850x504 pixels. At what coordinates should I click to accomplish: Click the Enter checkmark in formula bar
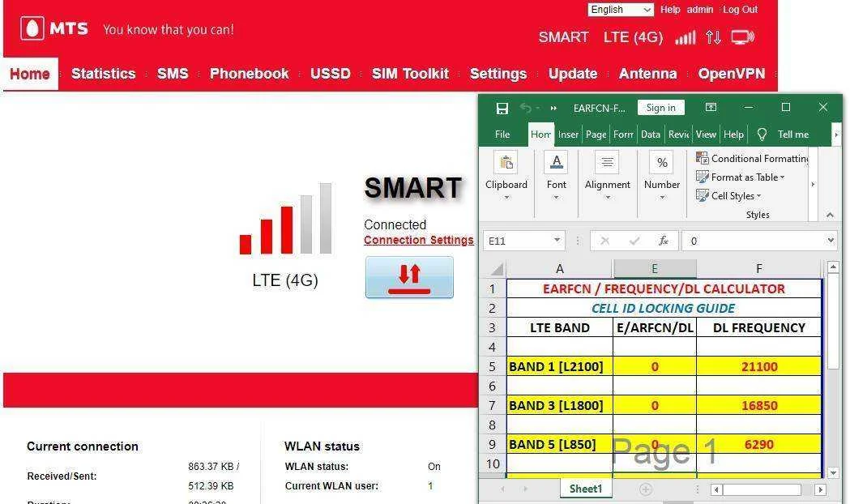click(634, 241)
